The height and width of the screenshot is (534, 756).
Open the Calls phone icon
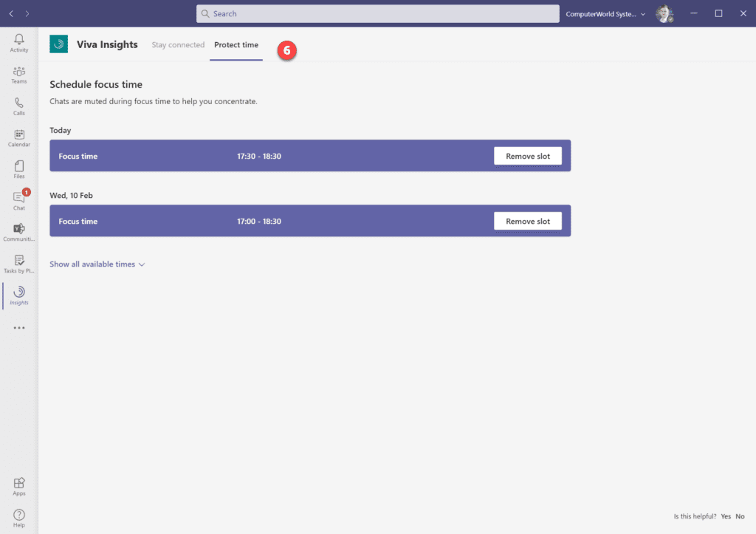[x=18, y=106]
